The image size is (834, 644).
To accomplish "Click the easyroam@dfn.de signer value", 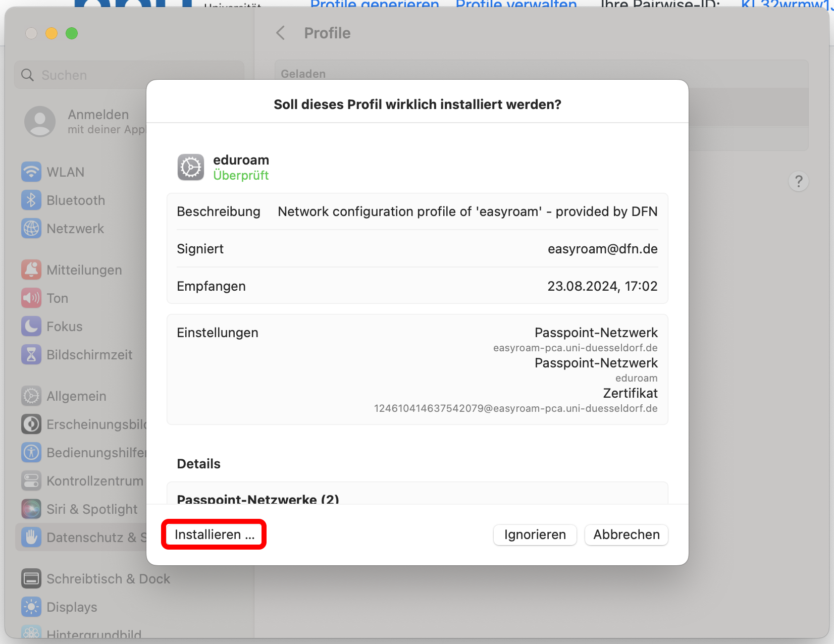I will click(x=602, y=249).
